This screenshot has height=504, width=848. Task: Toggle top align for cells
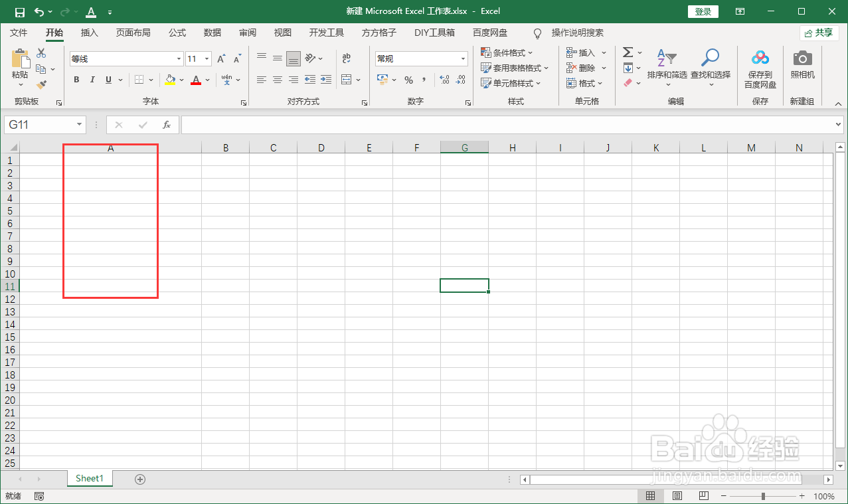(x=262, y=58)
